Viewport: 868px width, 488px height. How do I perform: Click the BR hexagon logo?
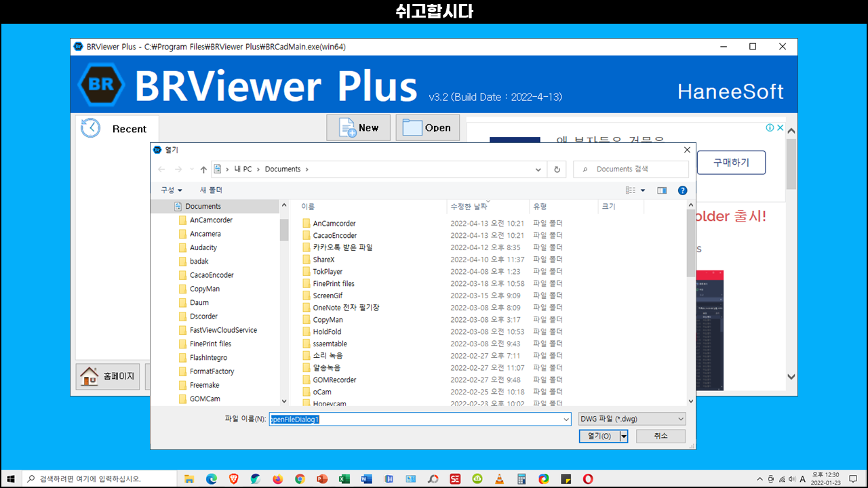click(102, 85)
